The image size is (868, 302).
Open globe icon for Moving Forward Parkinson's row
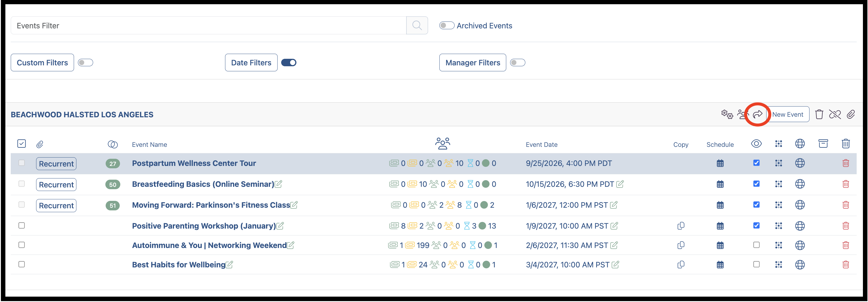[800, 205]
